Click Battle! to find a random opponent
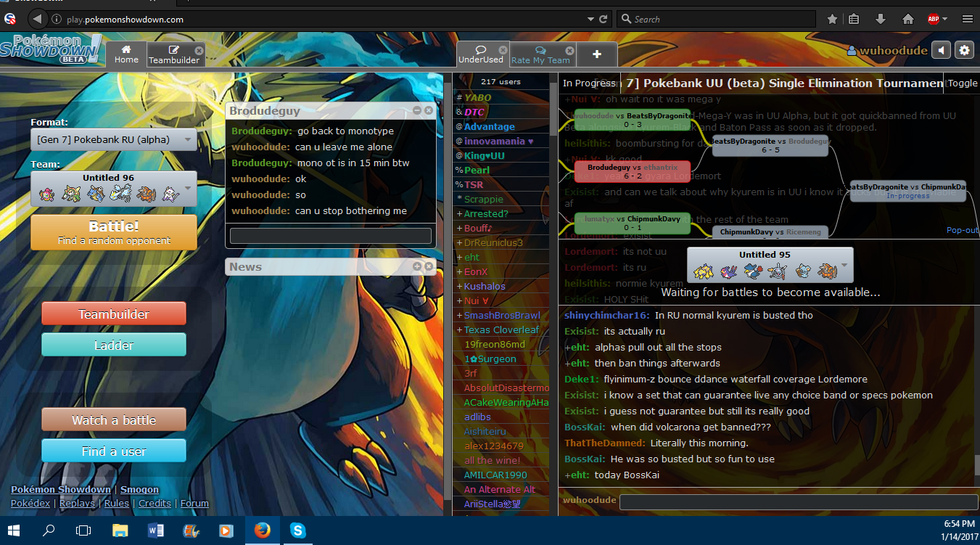 pos(114,232)
